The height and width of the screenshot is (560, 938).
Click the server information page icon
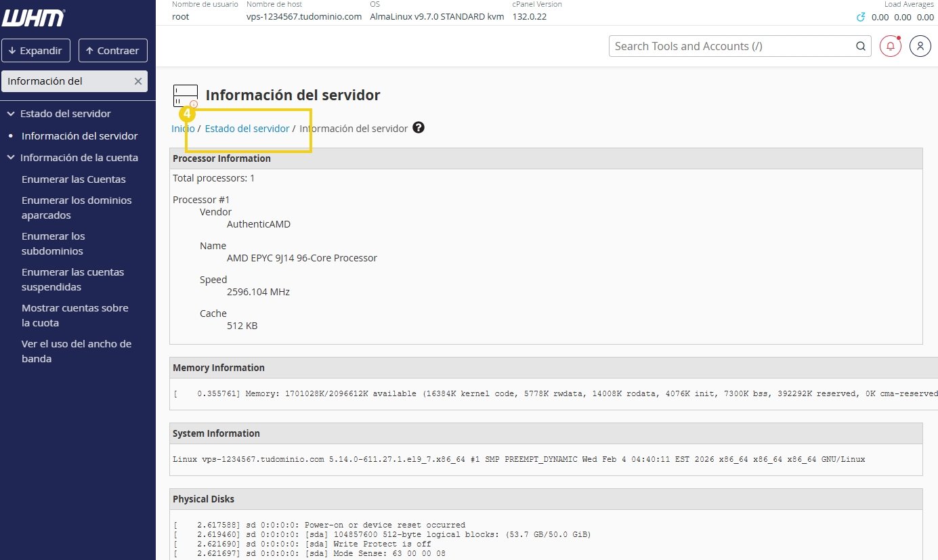tap(185, 95)
